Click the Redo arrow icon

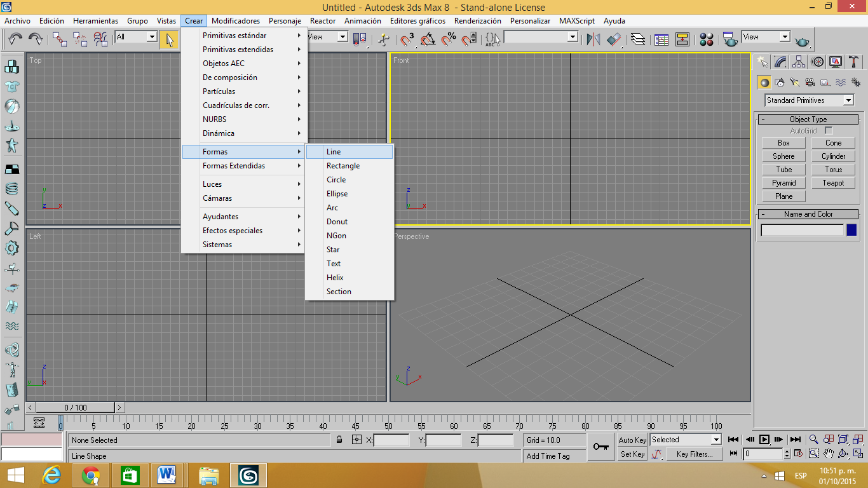click(x=36, y=39)
